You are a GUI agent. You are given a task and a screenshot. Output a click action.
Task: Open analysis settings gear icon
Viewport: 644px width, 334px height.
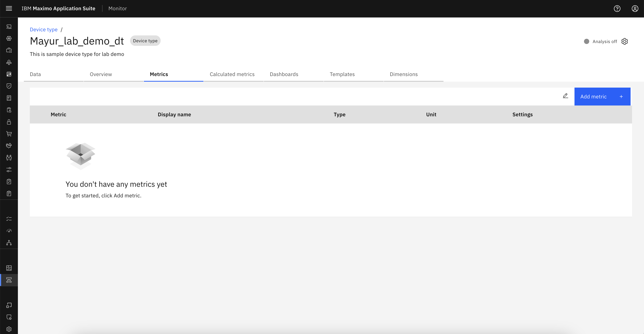624,41
